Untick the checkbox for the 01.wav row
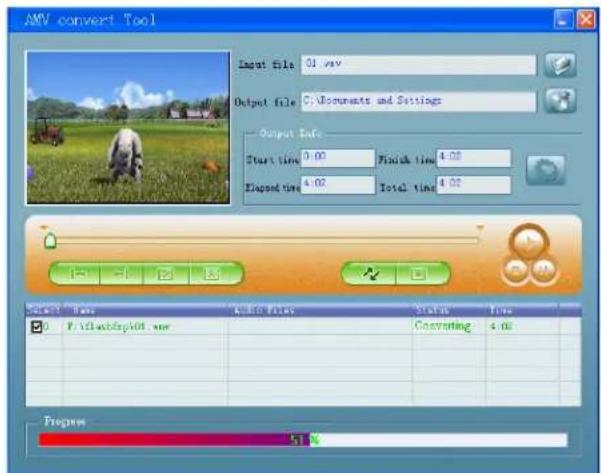Viewport: 601px width, 473px height. (36, 327)
